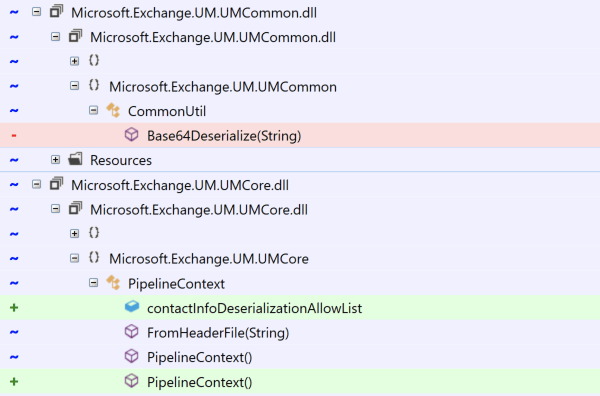This screenshot has height=396, width=600.
Task: Expand the empty namespace under UMCommon.dll
Action: [75, 61]
